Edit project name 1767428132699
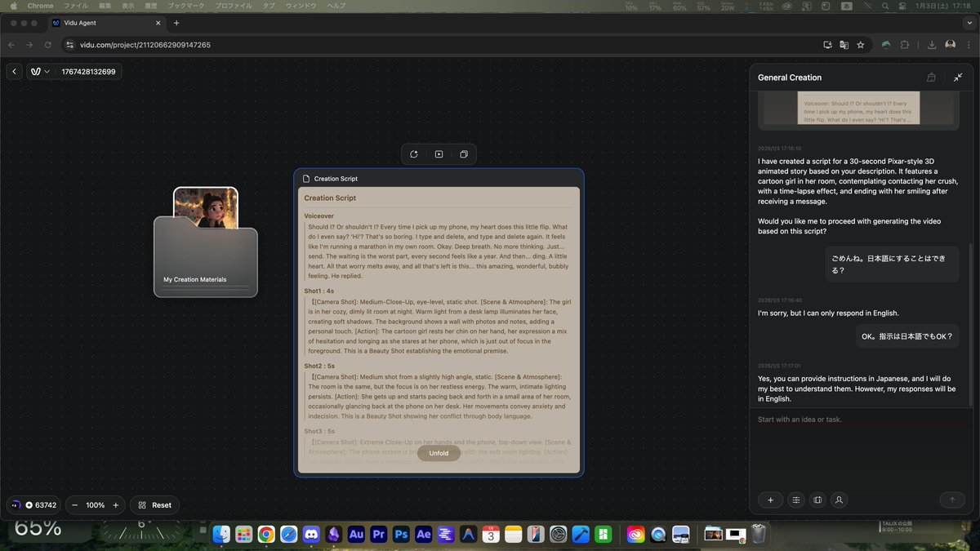The width and height of the screenshot is (980, 551). (x=89, y=72)
